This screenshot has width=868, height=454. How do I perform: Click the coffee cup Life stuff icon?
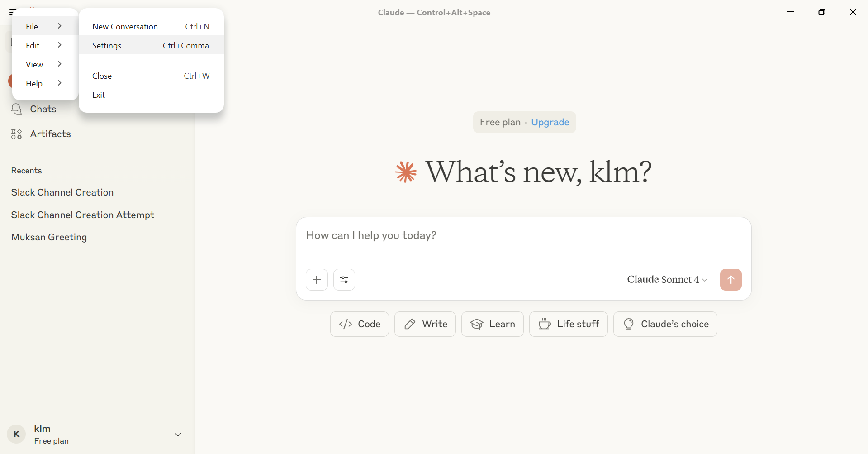coord(545,324)
